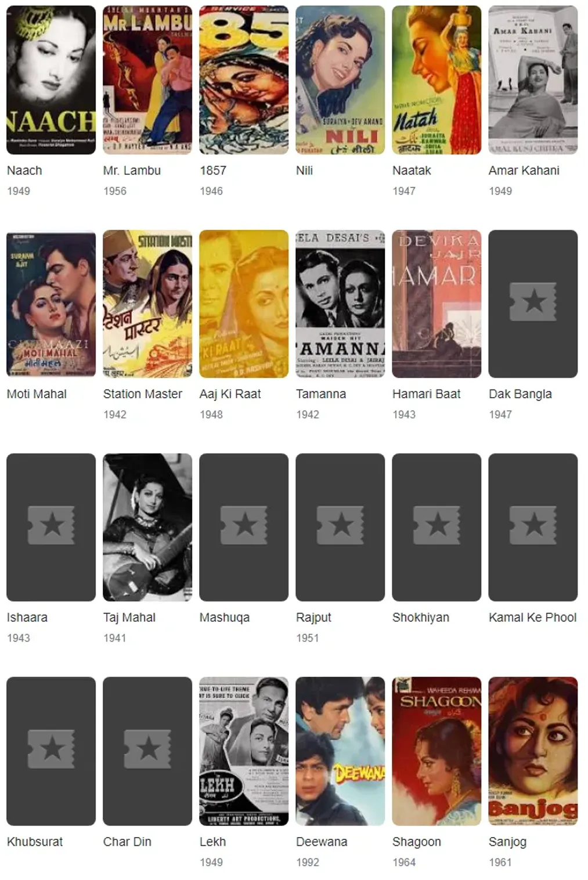
Task: Select the Mr. Lambu poster thumbnail
Action: pos(147,80)
